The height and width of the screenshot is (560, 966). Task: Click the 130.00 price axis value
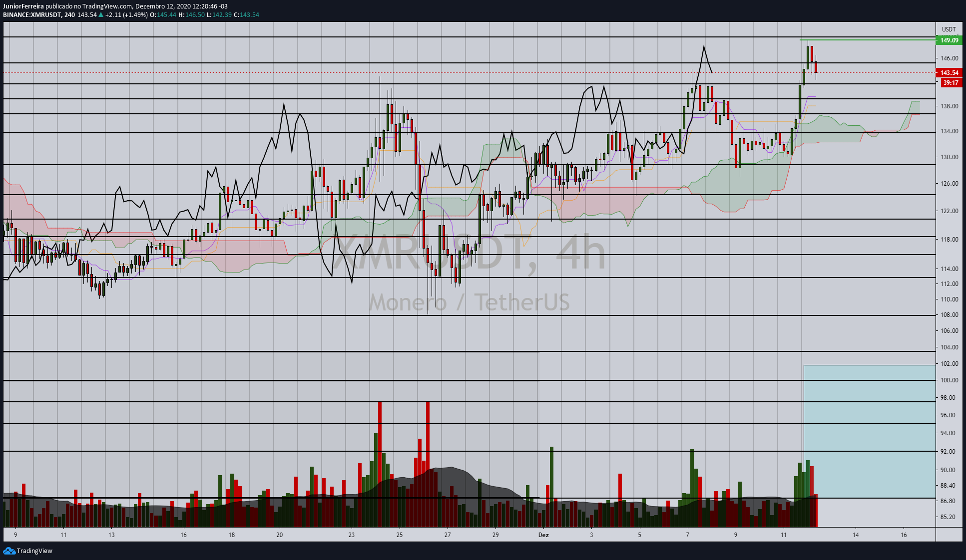click(949, 157)
